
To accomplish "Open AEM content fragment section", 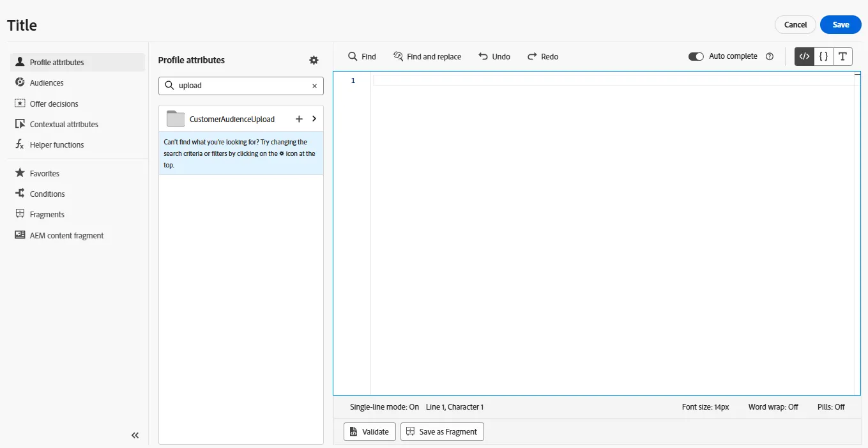I will click(x=78, y=235).
